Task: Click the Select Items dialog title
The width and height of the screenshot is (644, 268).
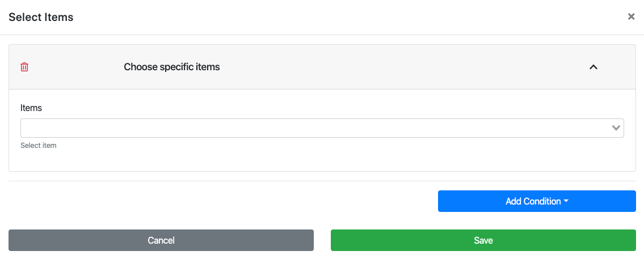Action: click(x=41, y=17)
